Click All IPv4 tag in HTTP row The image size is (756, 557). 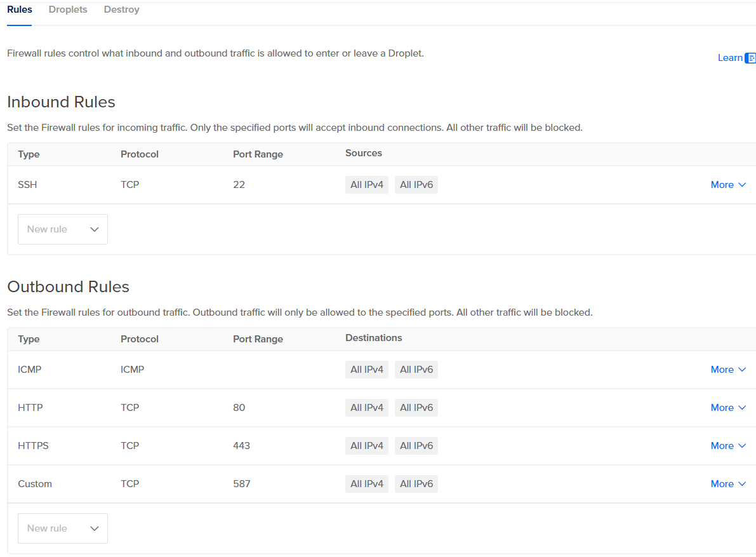click(367, 408)
